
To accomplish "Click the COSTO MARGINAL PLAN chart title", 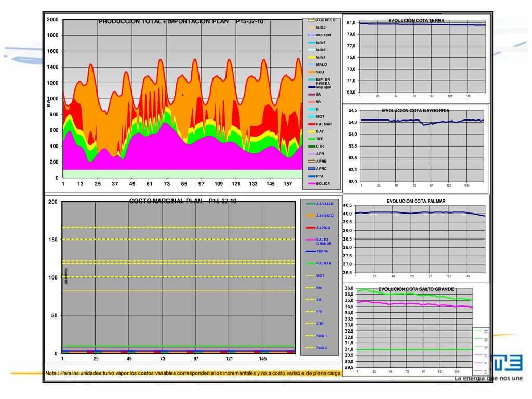I will tap(183, 201).
